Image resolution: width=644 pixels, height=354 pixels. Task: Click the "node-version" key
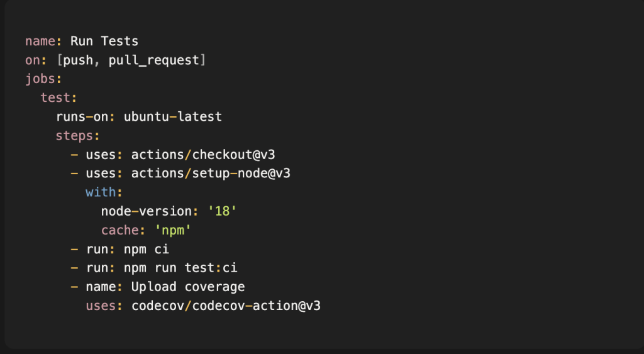click(146, 211)
